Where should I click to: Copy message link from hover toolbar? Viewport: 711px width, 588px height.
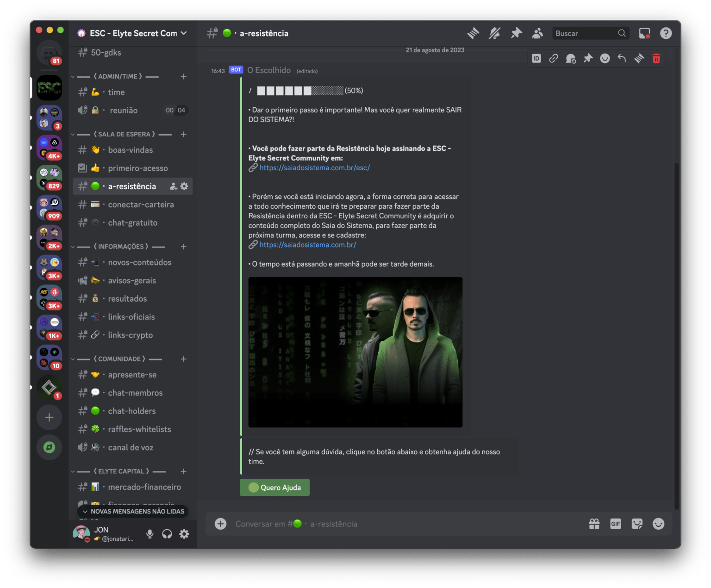[554, 58]
